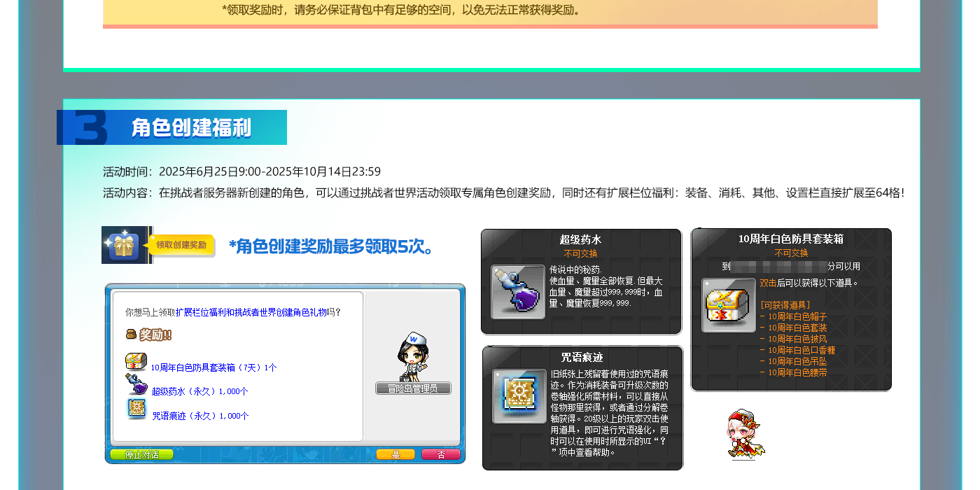Click 10周年白色帽子 in item list
Image resolution: width=980 pixels, height=490 pixels.
click(797, 316)
